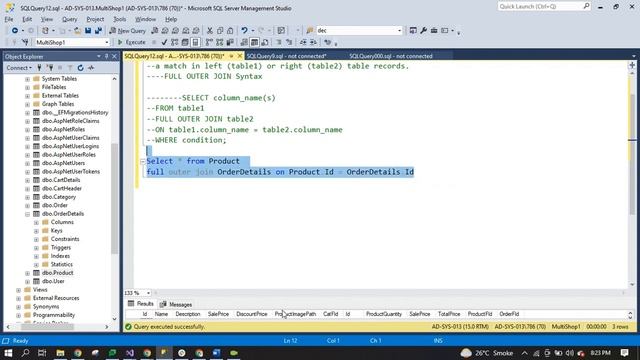This screenshot has height=360, width=640.
Task: Select dbo.Category in the tree
Action: point(59,197)
